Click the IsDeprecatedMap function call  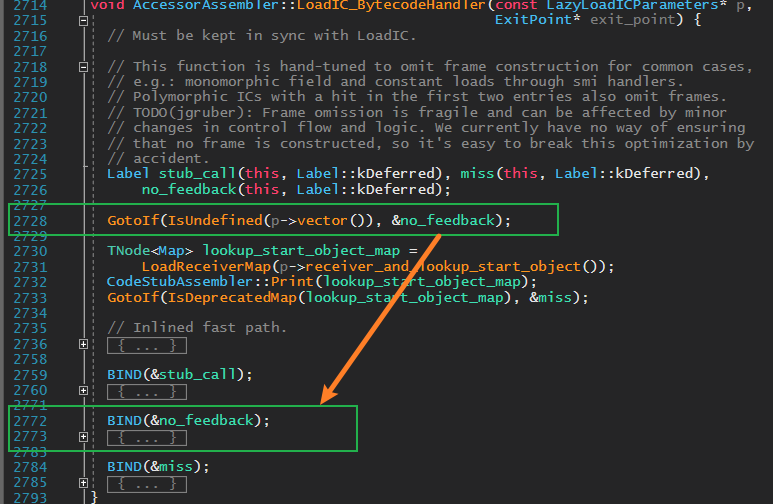coord(233,298)
